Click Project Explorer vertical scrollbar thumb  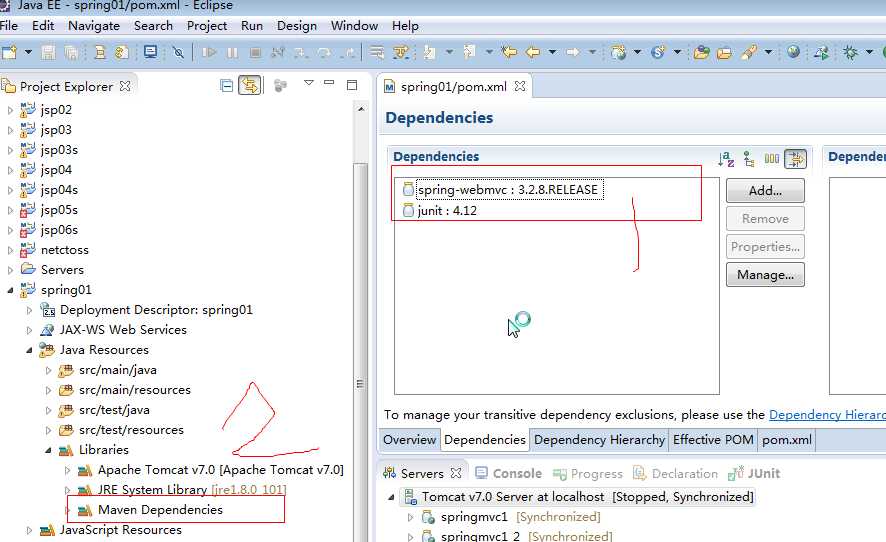pos(360,383)
